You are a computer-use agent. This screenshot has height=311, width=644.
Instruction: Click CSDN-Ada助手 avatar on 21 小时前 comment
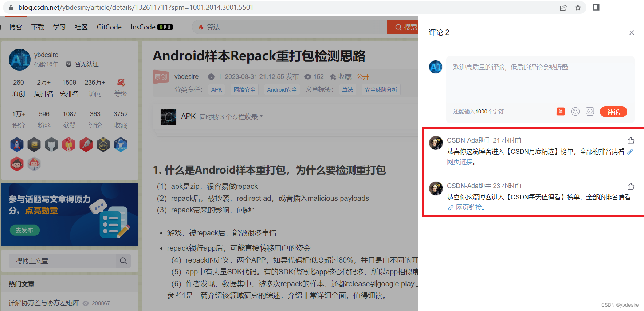(x=436, y=143)
